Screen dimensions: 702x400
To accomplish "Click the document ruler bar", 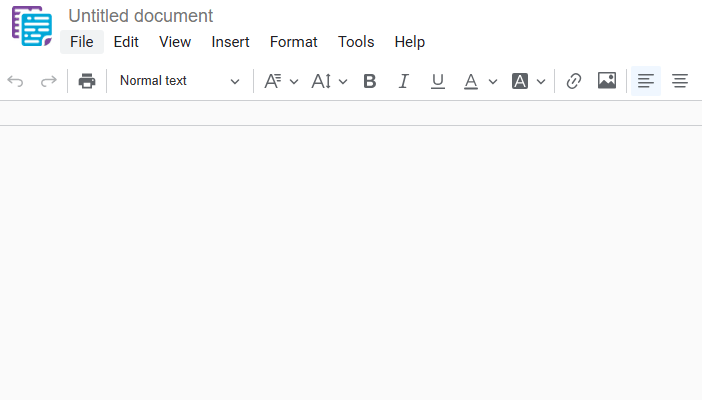I will point(351,113).
